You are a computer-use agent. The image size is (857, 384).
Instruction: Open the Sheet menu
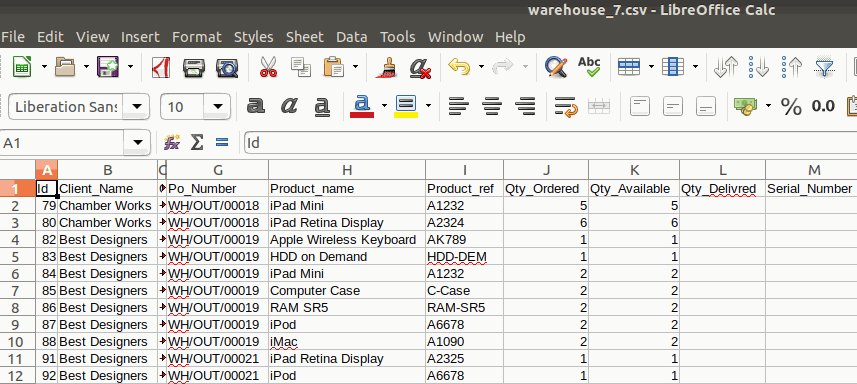pos(305,37)
